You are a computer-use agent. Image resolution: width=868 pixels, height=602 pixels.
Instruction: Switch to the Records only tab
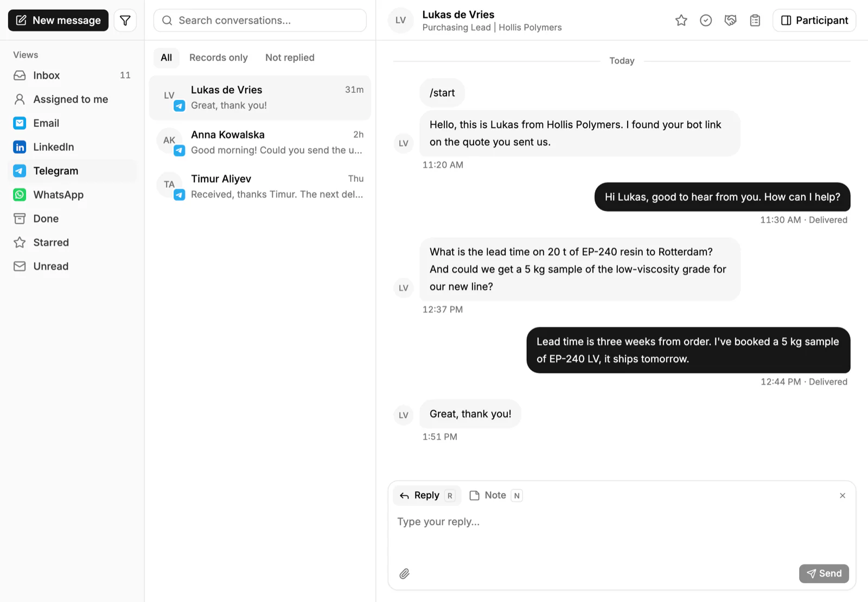pos(219,58)
